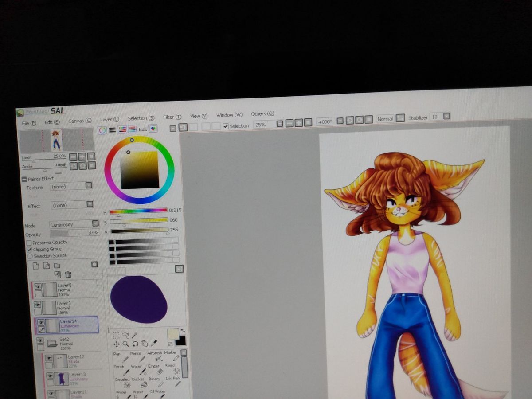Screen dimensions: 532x399
Task: Open the View menu
Action: point(199,116)
